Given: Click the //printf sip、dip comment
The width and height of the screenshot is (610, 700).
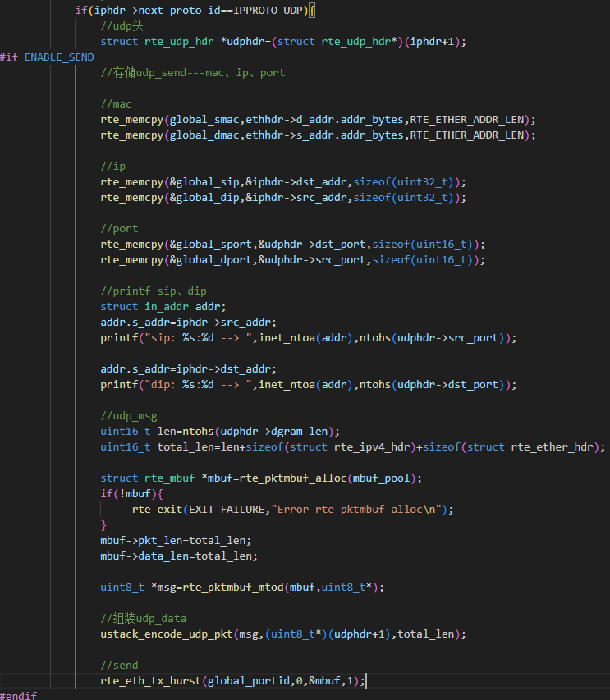Looking at the screenshot, I should (x=154, y=291).
